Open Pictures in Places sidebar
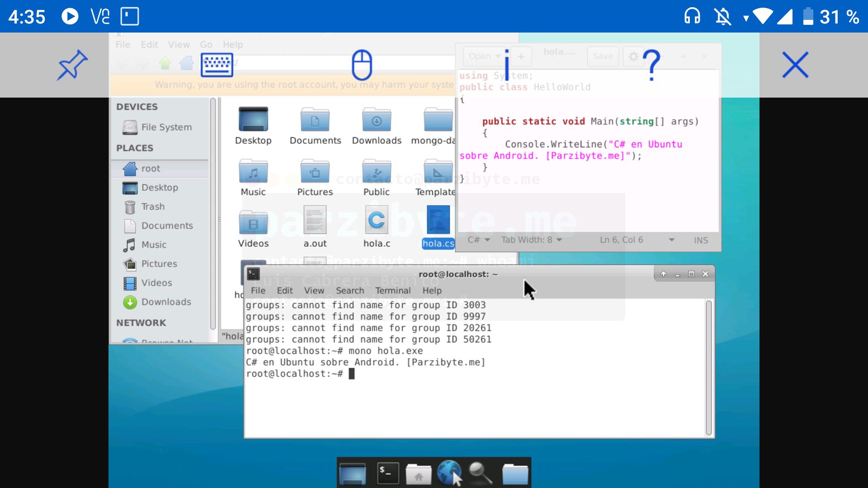Image resolution: width=868 pixels, height=488 pixels. pyautogui.click(x=151, y=263)
